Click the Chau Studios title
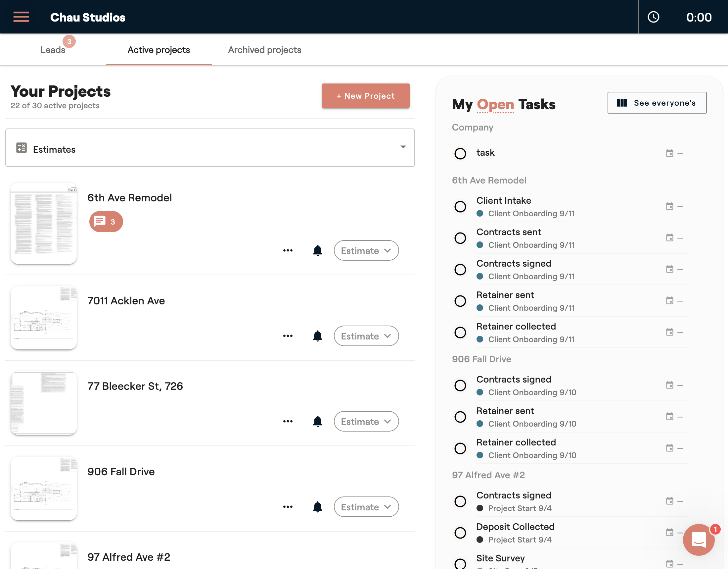This screenshot has width=728, height=569. click(x=88, y=17)
